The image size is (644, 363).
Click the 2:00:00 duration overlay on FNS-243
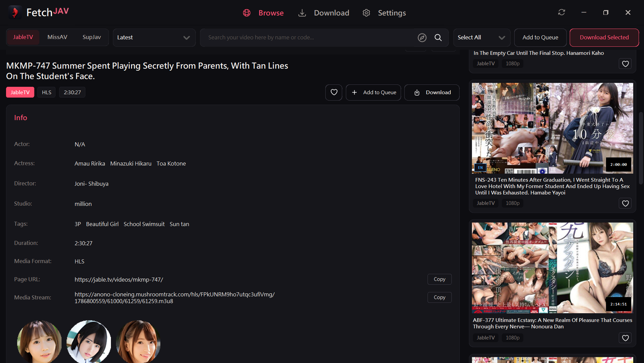618,165
